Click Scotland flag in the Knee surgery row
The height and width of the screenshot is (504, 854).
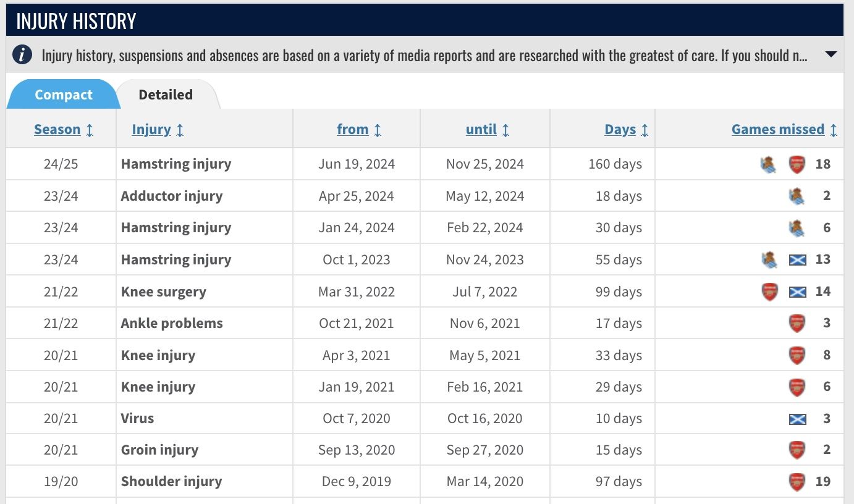[797, 292]
